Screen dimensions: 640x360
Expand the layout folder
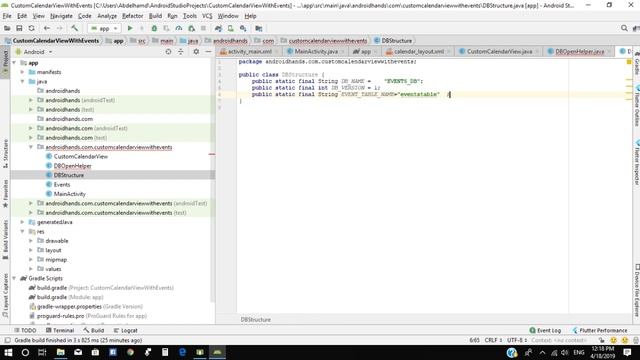[31, 250]
